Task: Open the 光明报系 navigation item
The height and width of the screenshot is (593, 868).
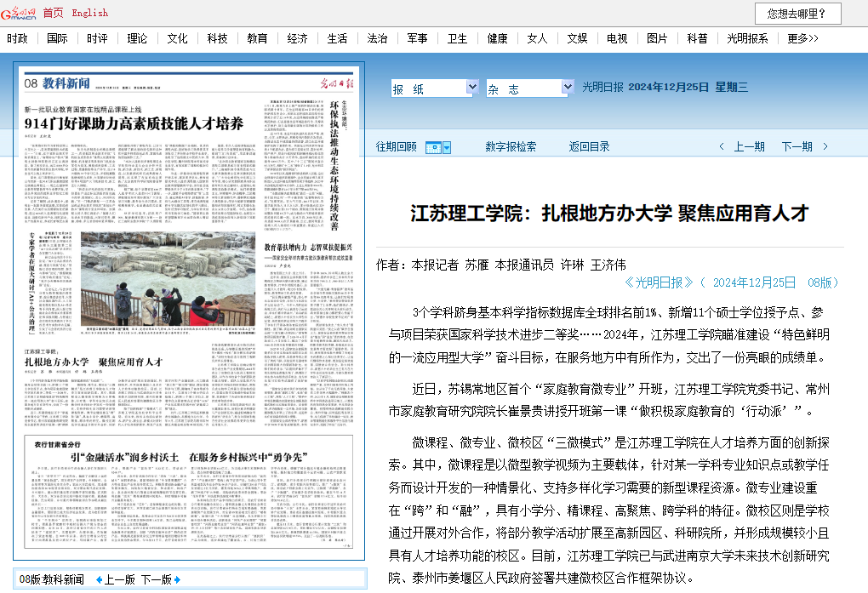Action: coord(747,38)
